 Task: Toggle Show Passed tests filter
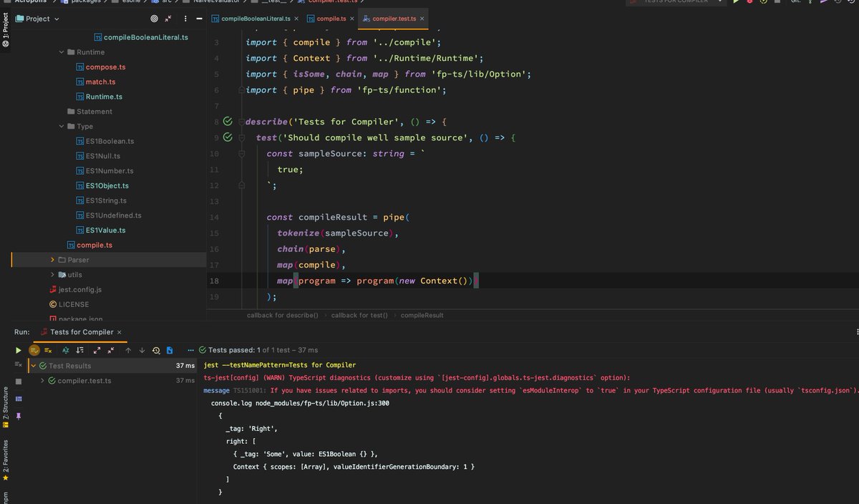point(34,350)
